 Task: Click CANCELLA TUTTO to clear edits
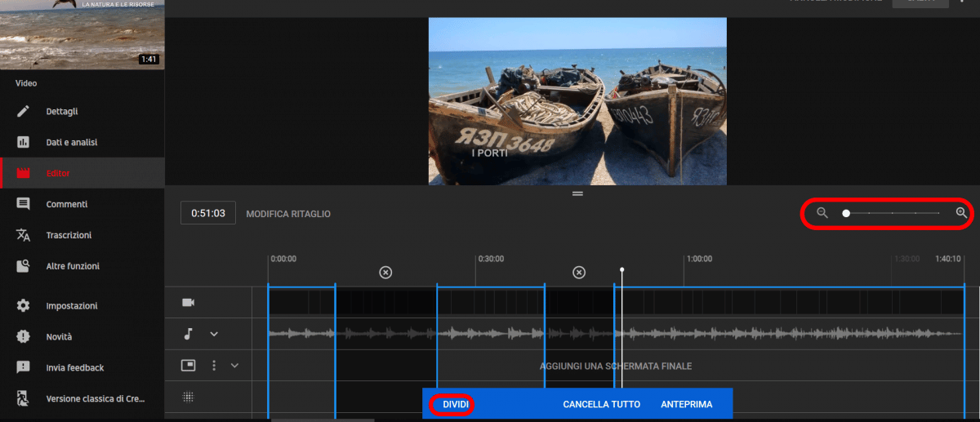coord(601,404)
